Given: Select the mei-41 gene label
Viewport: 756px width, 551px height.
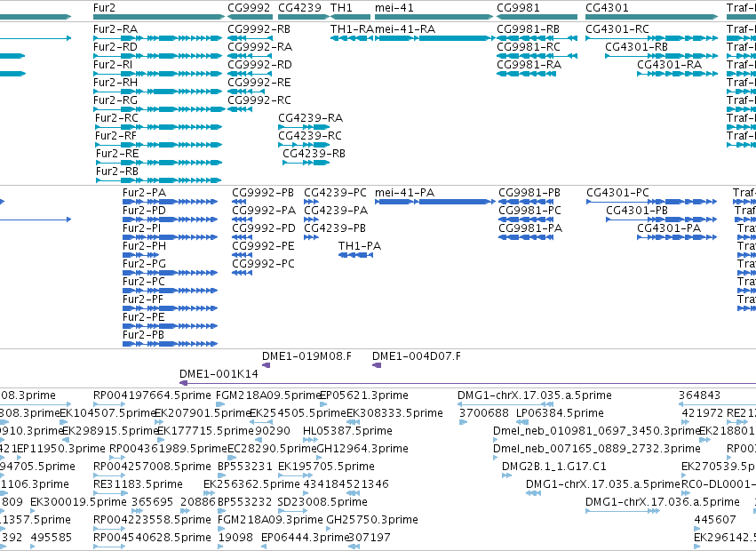Looking at the screenshot, I should (x=394, y=8).
